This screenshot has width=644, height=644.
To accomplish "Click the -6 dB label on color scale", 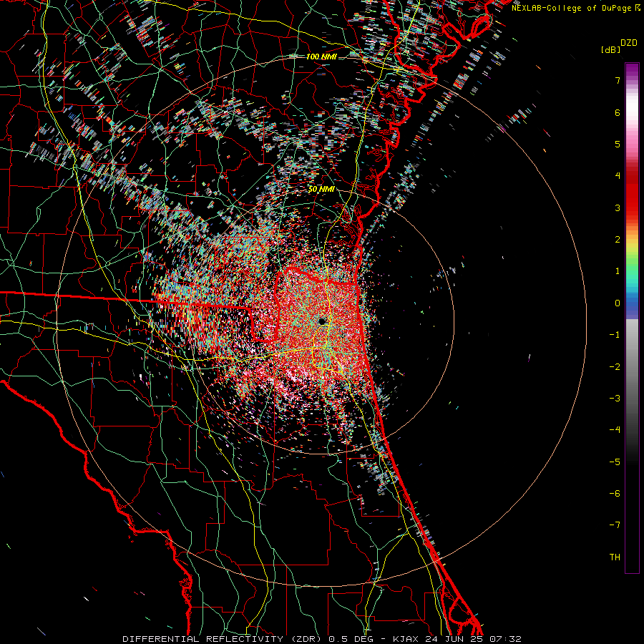I will click(x=615, y=493).
